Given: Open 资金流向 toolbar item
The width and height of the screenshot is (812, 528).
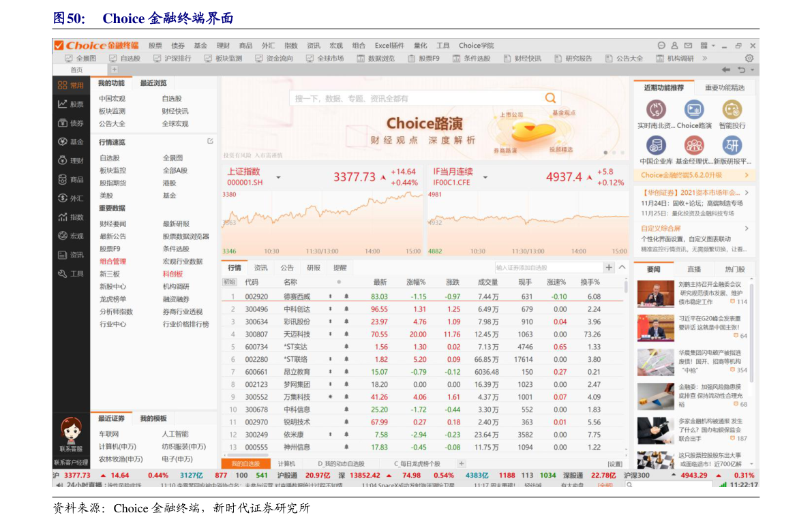Looking at the screenshot, I should pyautogui.click(x=275, y=59).
